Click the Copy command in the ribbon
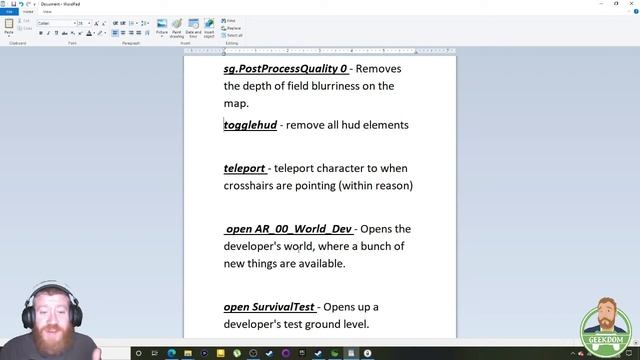Screen dimensions: 640x360 pyautogui.click(x=24, y=28)
